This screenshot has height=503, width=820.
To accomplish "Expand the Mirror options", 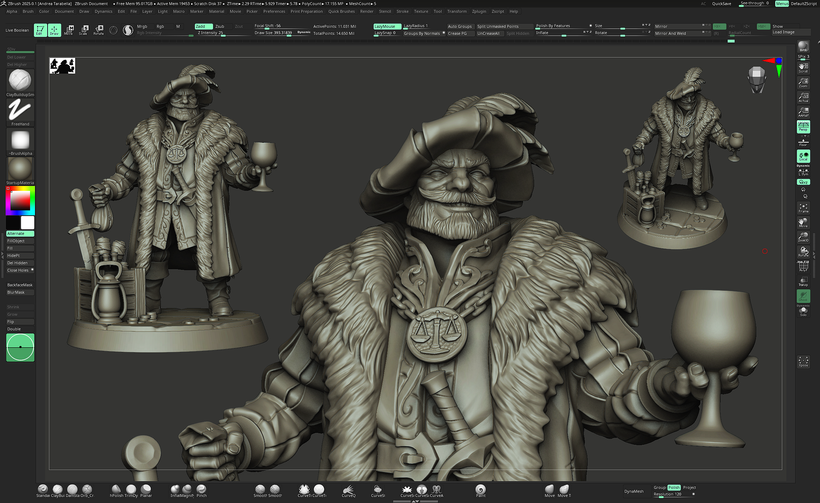I will point(676,26).
